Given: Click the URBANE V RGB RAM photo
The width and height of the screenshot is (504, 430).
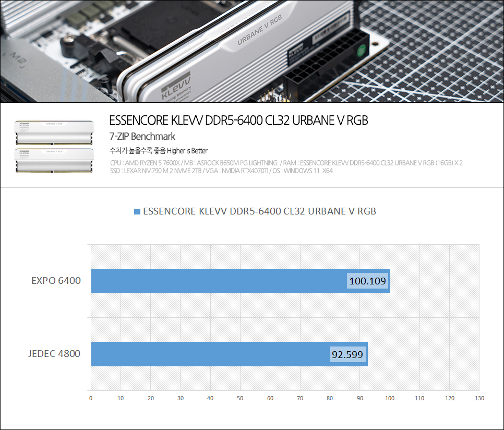Looking at the screenshot, I should [x=252, y=51].
